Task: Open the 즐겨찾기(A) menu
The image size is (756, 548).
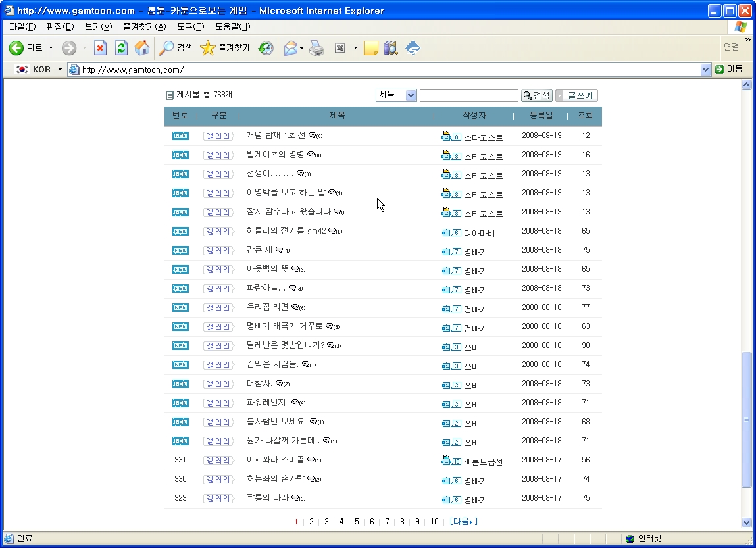Action: point(144,27)
